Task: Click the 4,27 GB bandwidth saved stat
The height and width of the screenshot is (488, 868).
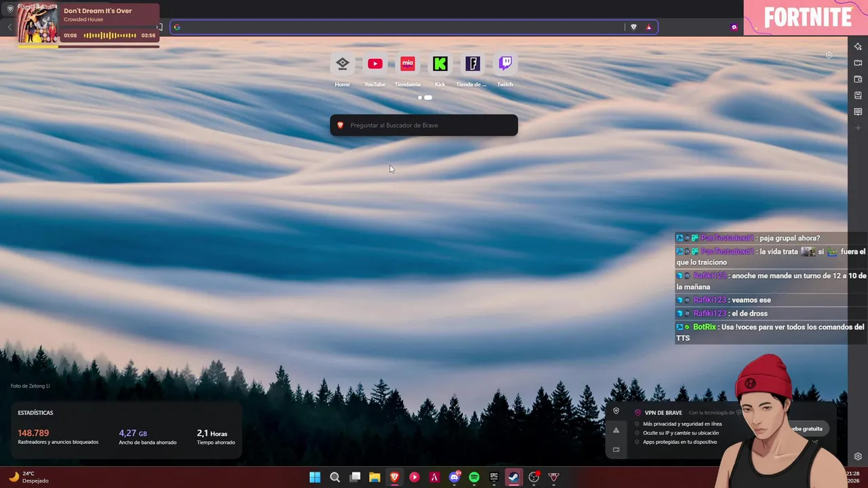Action: (x=147, y=437)
